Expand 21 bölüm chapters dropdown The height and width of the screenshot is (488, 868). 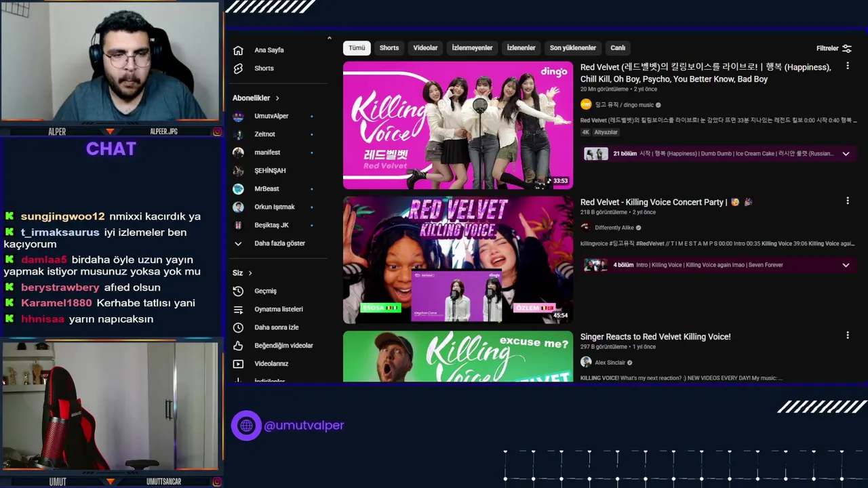846,154
